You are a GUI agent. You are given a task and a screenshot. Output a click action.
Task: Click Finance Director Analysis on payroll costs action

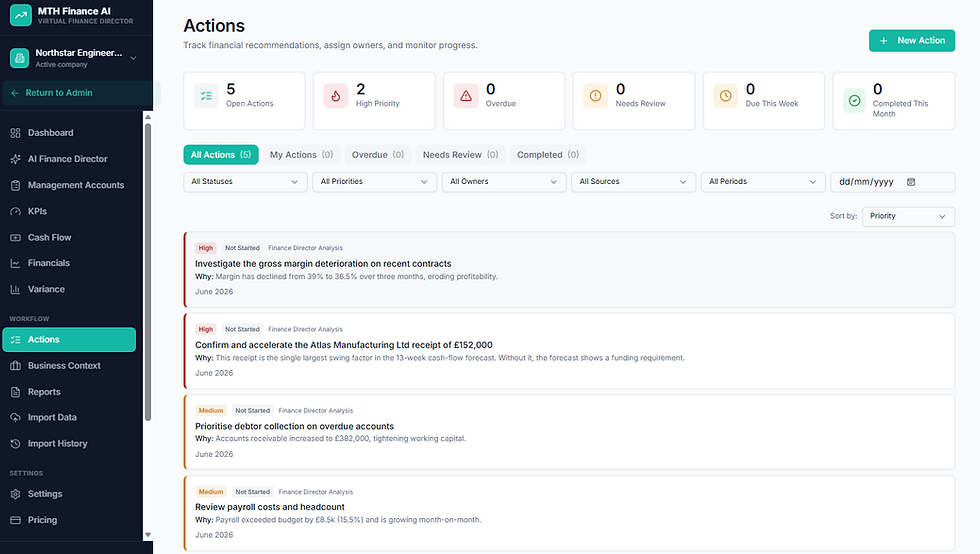coord(316,492)
